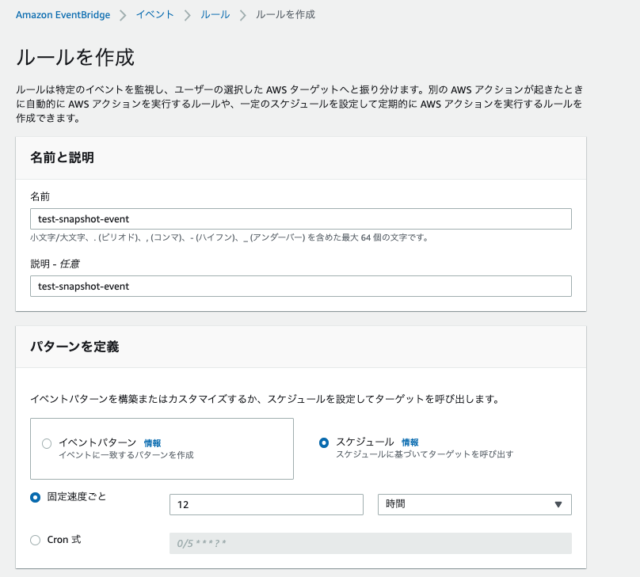
Task: Click the chevron after イベント breadcrumb
Action: pos(187,16)
